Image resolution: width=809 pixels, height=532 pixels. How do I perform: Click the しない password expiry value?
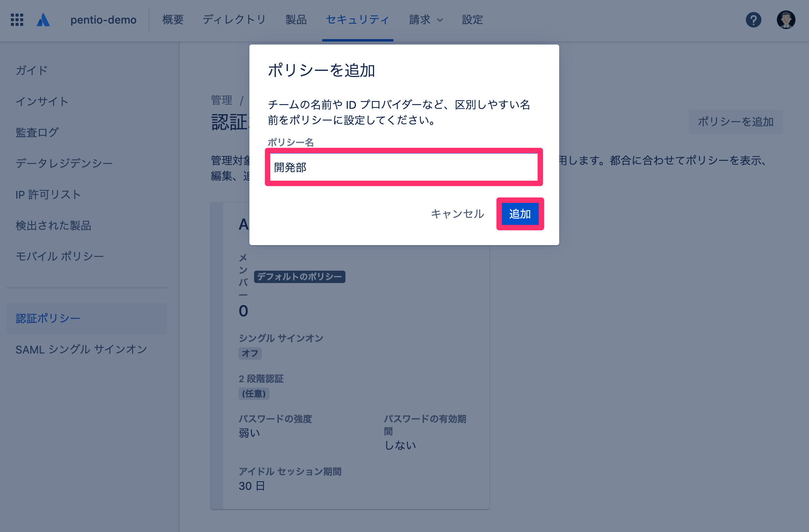click(400, 445)
